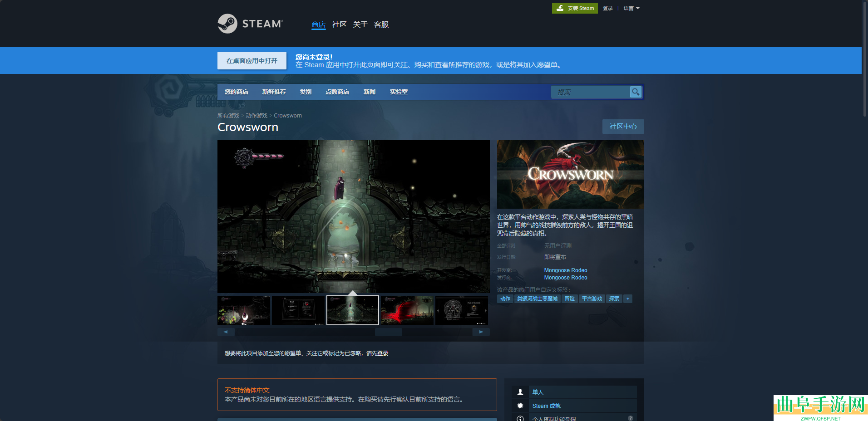Screen dimensions: 868x421
Task: Click the 所有游戏 breadcrumb link
Action: pyautogui.click(x=228, y=116)
